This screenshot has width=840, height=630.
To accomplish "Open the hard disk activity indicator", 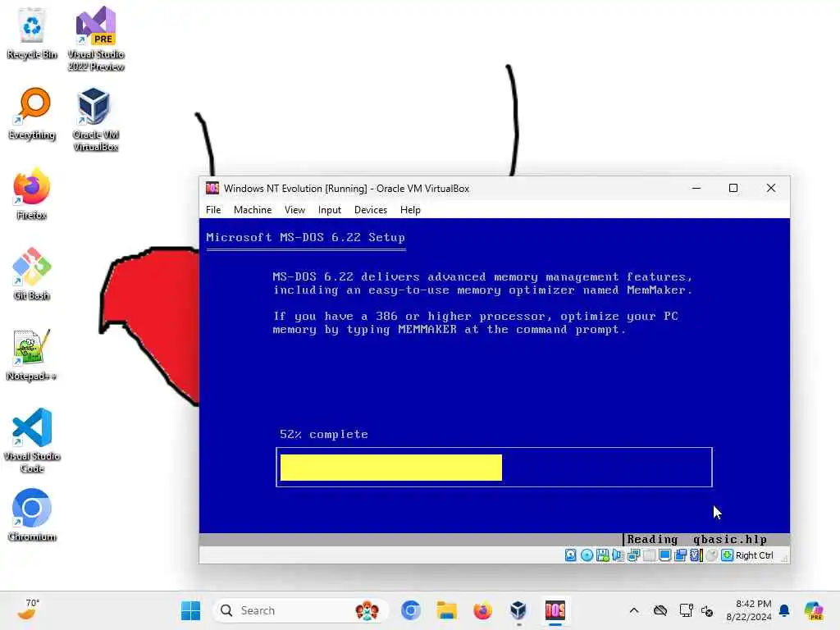I will [x=571, y=555].
